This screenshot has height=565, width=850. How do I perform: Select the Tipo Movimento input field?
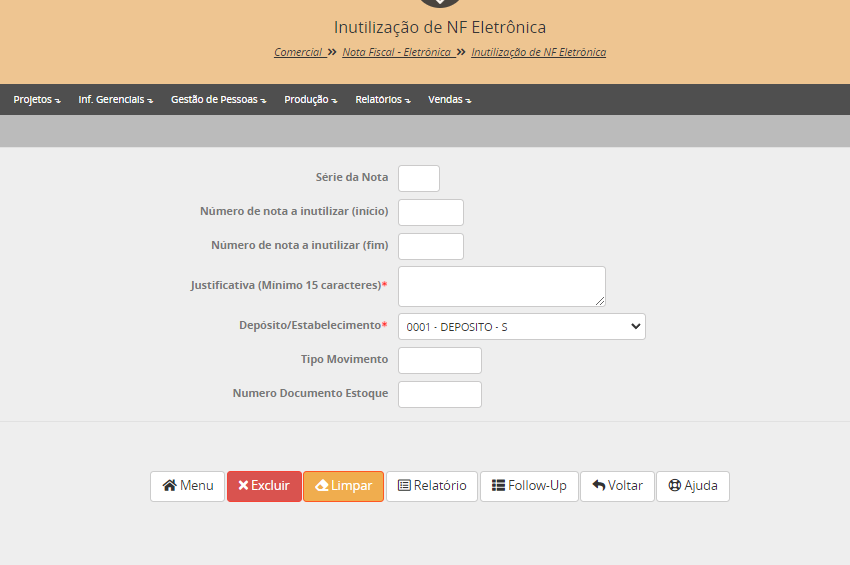click(x=439, y=360)
